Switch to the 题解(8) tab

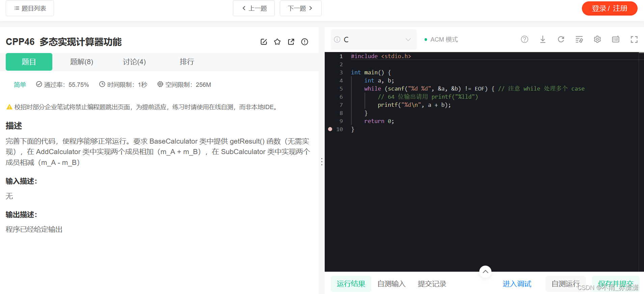tap(82, 62)
